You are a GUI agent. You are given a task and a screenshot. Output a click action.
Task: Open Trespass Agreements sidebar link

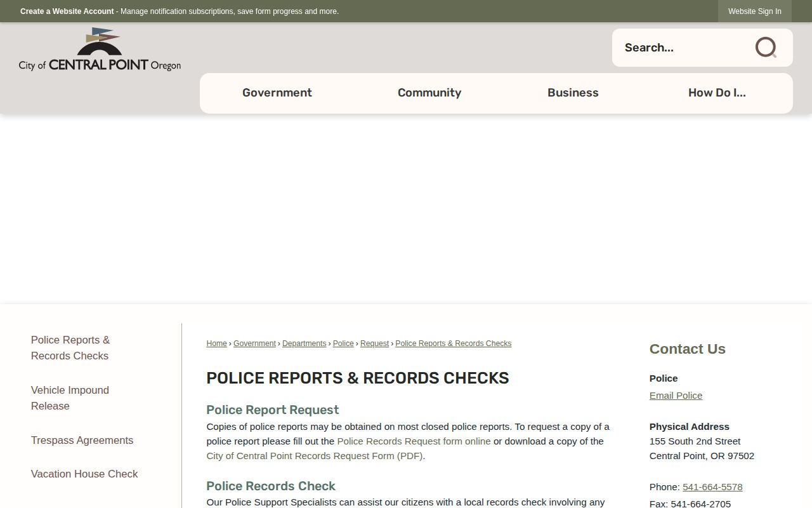tap(82, 440)
